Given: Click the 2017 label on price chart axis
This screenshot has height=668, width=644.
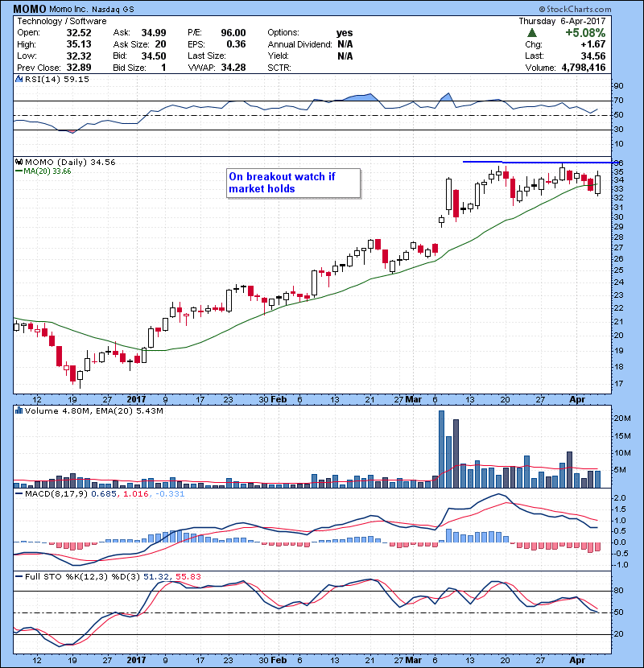Looking at the screenshot, I should pyautogui.click(x=136, y=399).
